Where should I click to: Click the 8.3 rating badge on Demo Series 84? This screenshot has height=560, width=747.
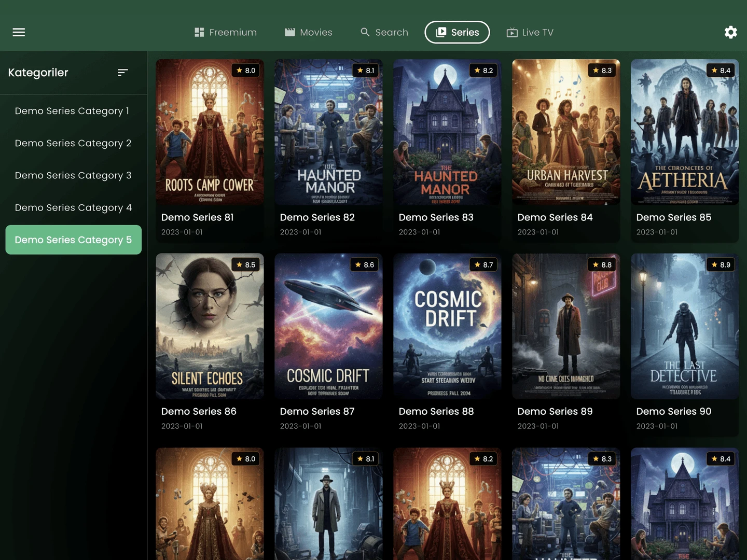click(602, 71)
